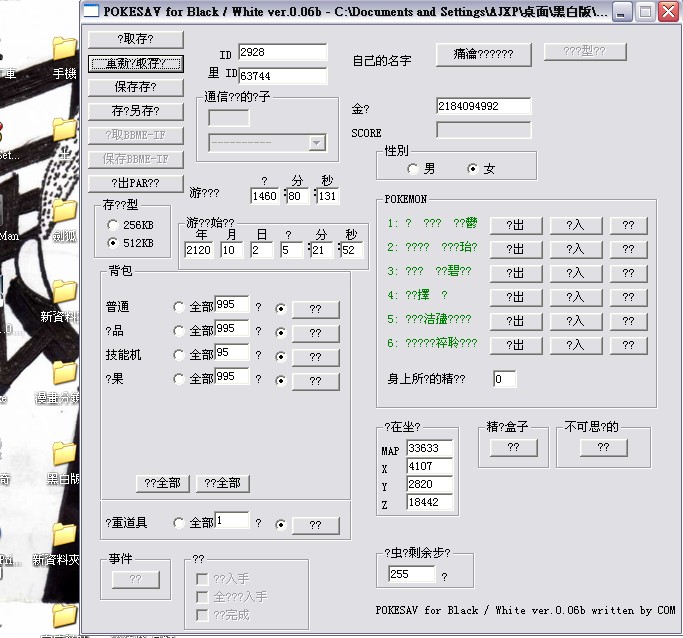Click the repel steps field 255
The height and width of the screenshot is (638, 683).
[x=412, y=574]
